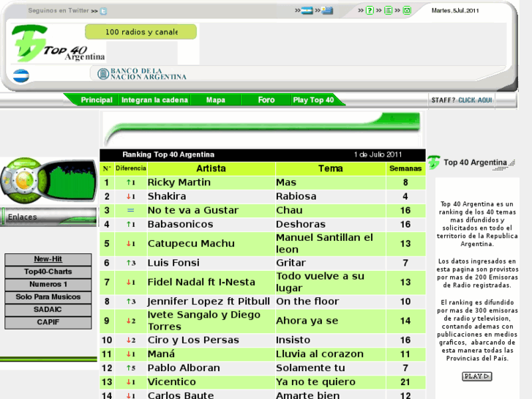Image resolution: width=532 pixels, height=399 pixels.
Task: Go to the Mapa tab
Action: tap(215, 100)
